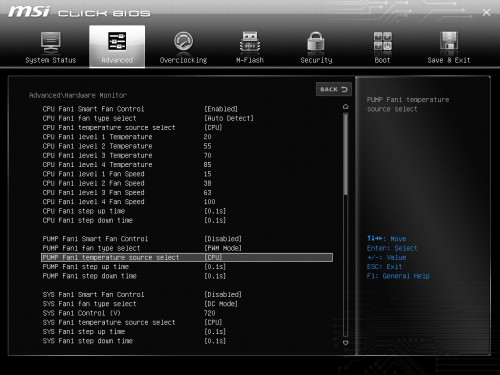Screen dimensions: 500x375
Task: Edit CPU Fan1 level 2 Fan Speed value 38
Action: click(208, 183)
